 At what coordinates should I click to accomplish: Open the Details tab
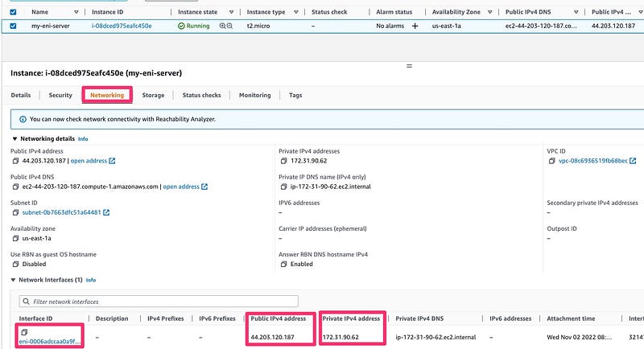point(21,95)
